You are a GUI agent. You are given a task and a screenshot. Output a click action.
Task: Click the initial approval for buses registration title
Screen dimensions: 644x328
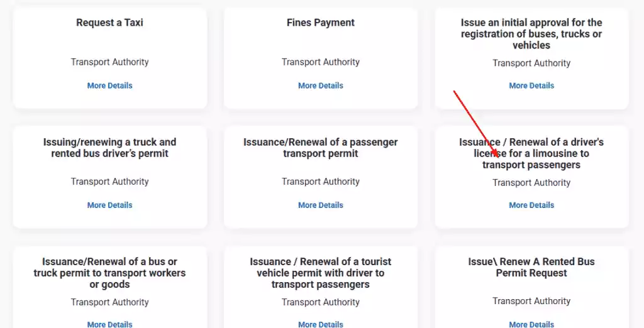pyautogui.click(x=531, y=34)
